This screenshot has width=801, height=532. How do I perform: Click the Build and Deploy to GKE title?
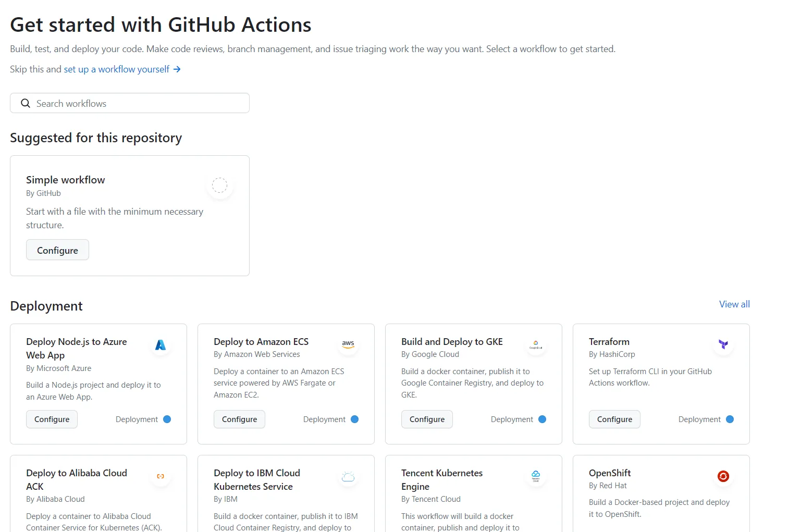point(452,342)
